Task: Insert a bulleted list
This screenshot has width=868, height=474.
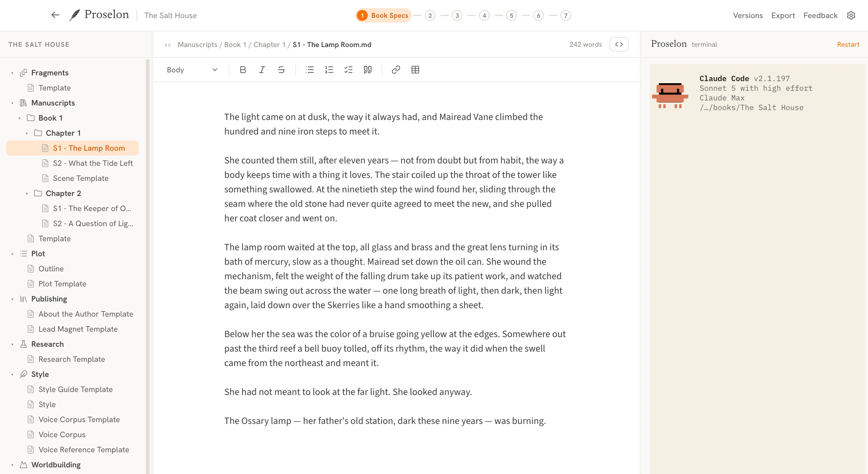Action: [x=310, y=70]
